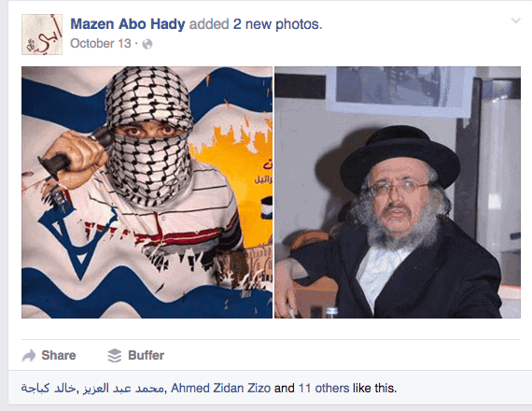The image size is (532, 411).
Task: Open the photo of the masked figure with the flag
Action: pyautogui.click(x=147, y=192)
